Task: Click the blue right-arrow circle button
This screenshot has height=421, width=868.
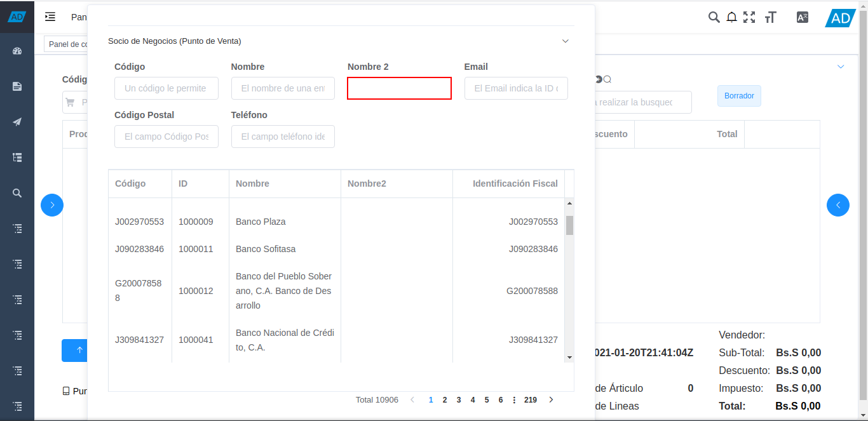Action: (52, 205)
